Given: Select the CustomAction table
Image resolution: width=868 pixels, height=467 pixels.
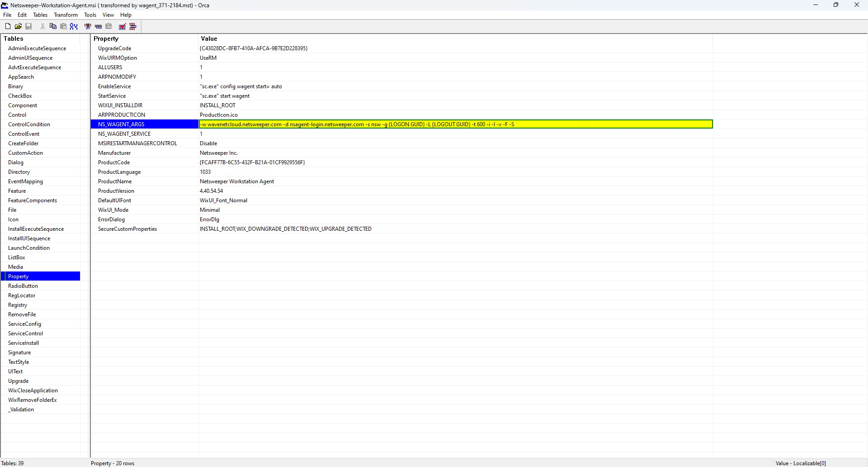Looking at the screenshot, I should pyautogui.click(x=25, y=153).
